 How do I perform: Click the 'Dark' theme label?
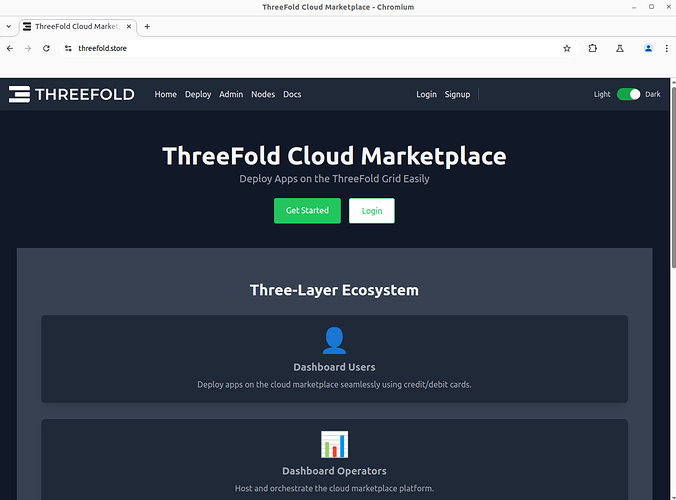point(653,94)
